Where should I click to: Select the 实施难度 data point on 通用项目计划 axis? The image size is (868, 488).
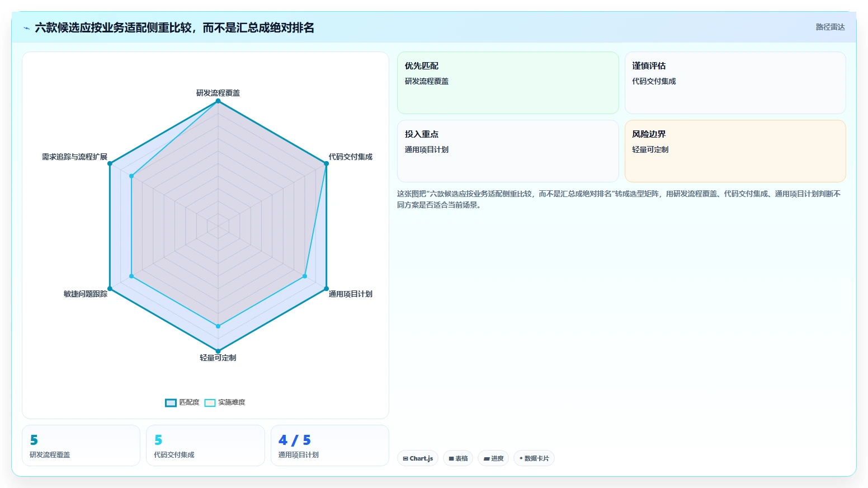[305, 276]
